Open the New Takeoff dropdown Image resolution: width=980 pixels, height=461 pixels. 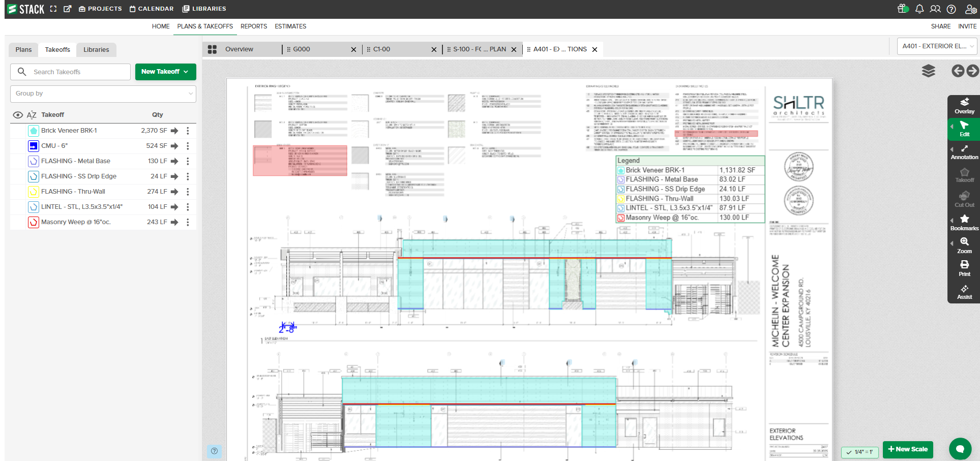click(165, 72)
